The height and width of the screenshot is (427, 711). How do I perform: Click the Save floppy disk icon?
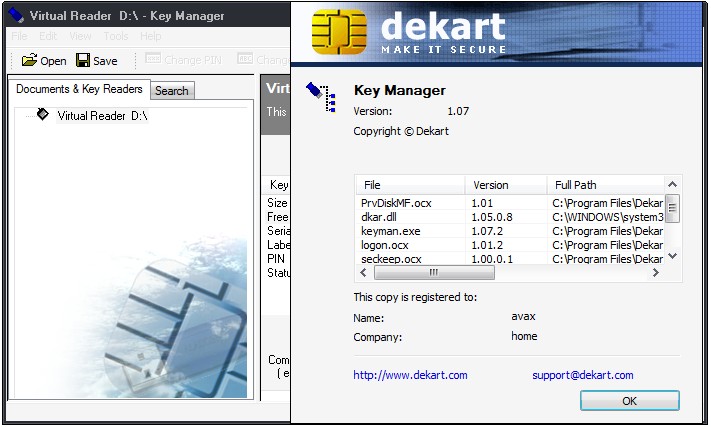click(83, 60)
